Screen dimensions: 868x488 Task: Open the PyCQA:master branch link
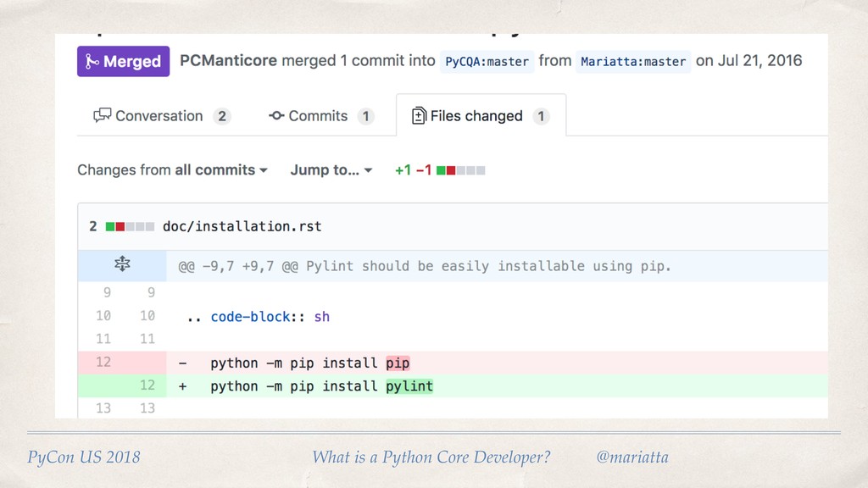(487, 61)
